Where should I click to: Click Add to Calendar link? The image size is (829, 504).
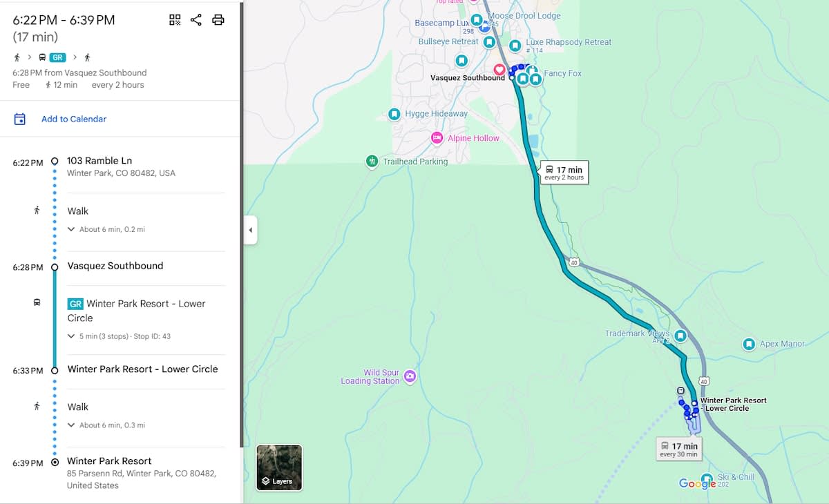[x=74, y=119]
